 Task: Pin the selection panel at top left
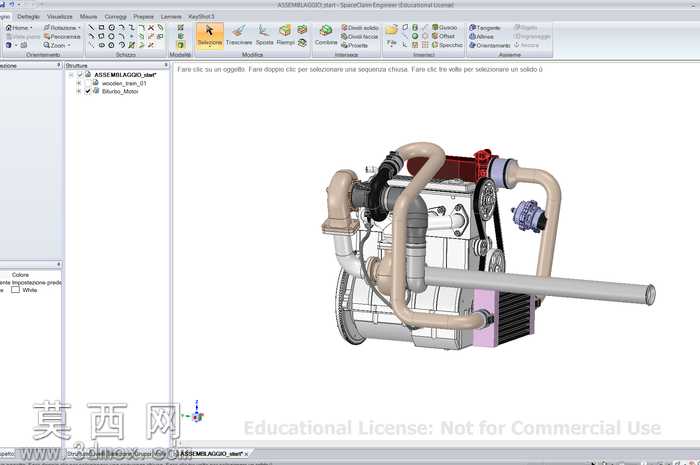click(x=58, y=65)
